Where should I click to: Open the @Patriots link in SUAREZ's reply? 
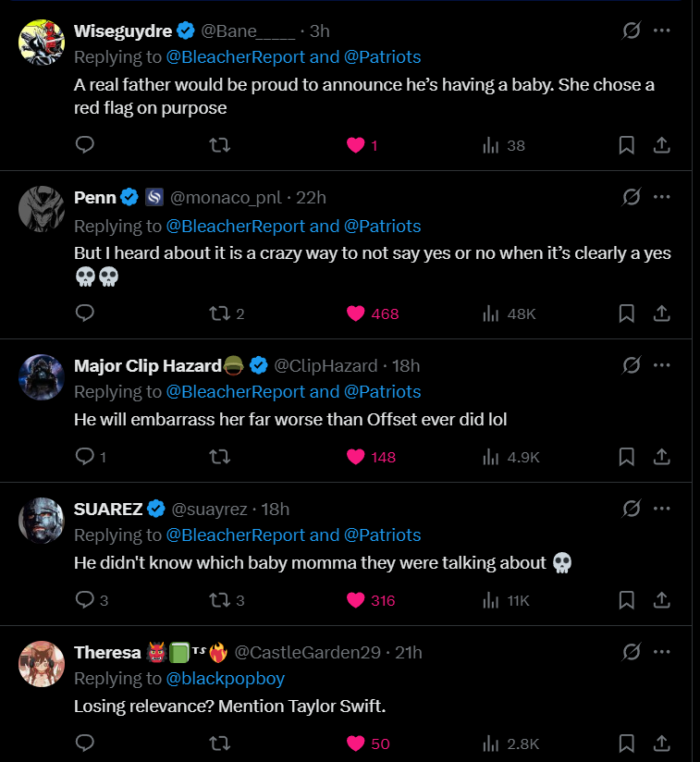[382, 535]
